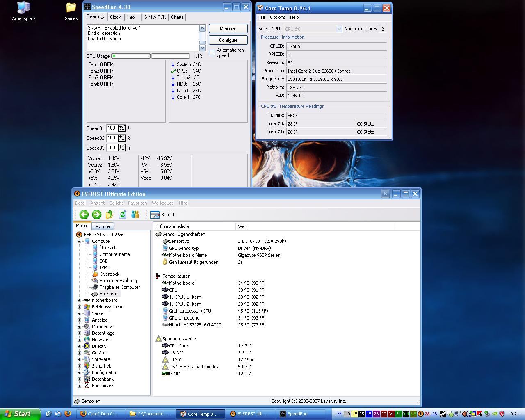Click the Windows Start button

coord(20,414)
